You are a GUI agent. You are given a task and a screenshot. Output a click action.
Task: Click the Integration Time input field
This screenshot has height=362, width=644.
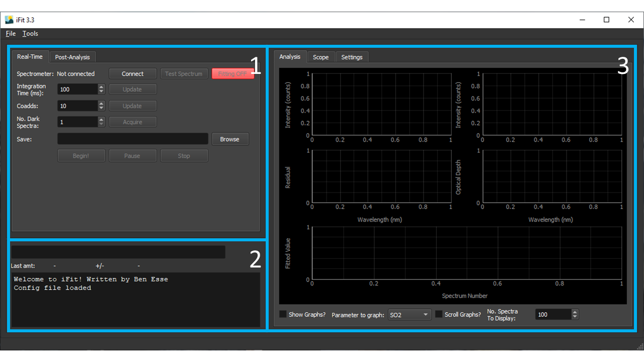tap(77, 89)
